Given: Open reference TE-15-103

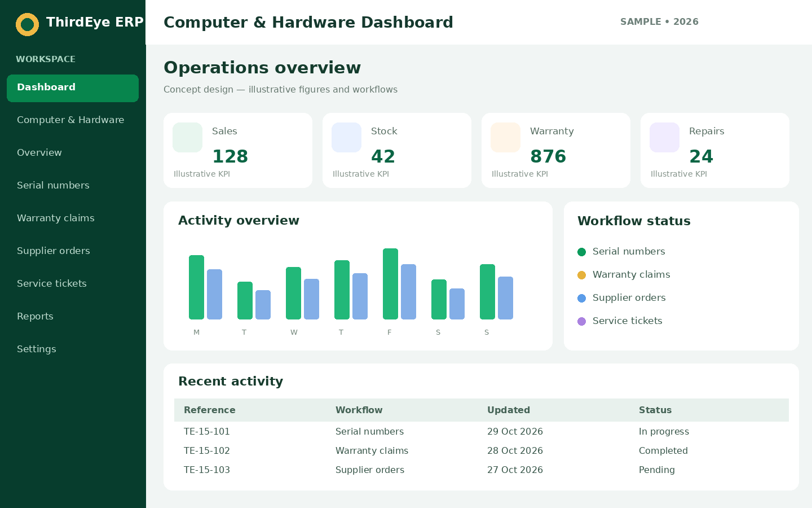Looking at the screenshot, I should 207,470.
